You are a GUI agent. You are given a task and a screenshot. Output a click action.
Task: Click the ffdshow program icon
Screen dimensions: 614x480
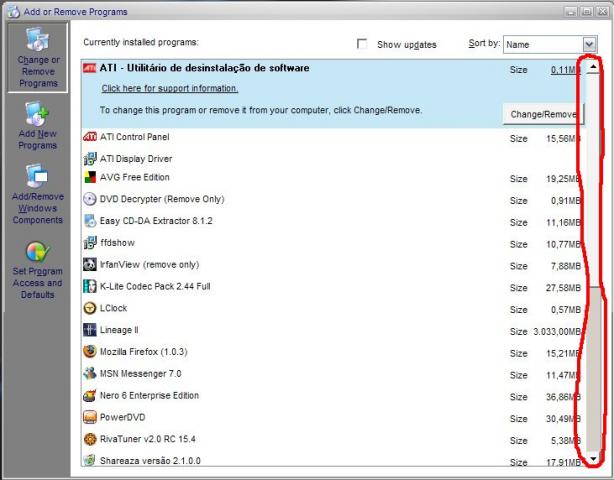[90, 243]
